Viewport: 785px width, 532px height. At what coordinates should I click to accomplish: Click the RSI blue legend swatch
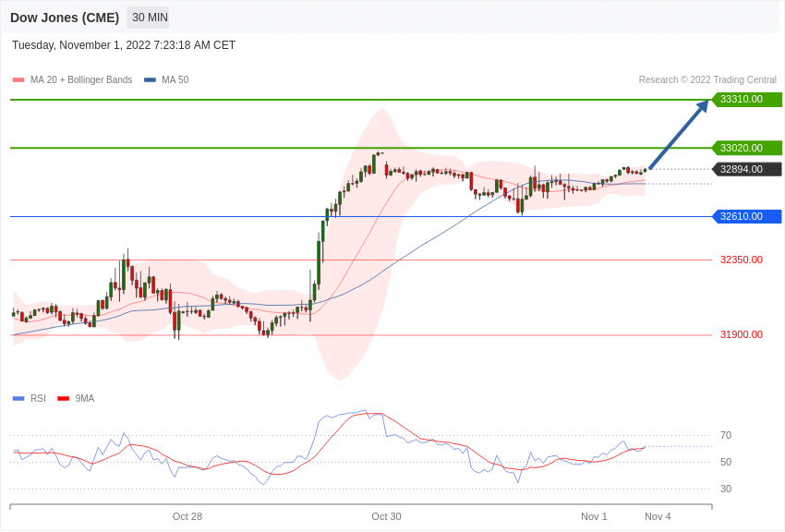pyautogui.click(x=18, y=399)
